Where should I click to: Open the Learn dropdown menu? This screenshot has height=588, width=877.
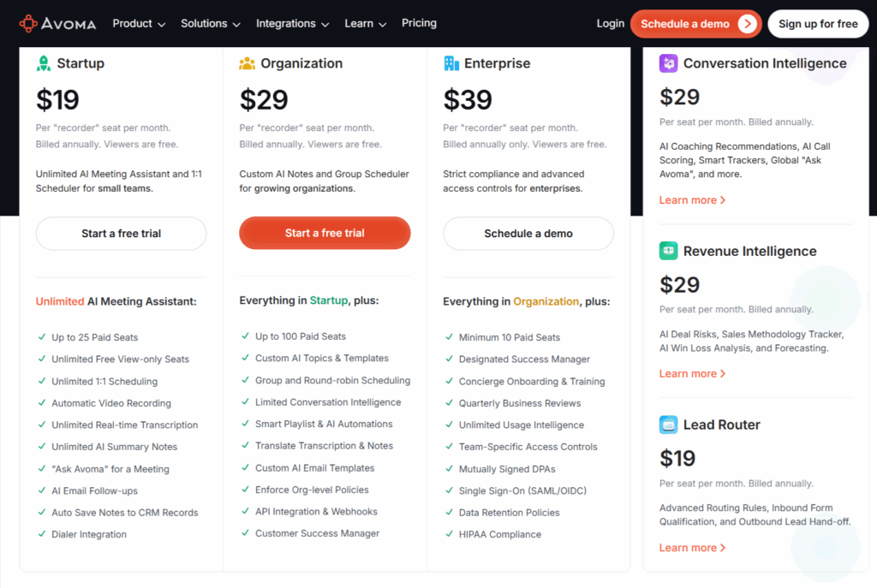click(x=366, y=23)
